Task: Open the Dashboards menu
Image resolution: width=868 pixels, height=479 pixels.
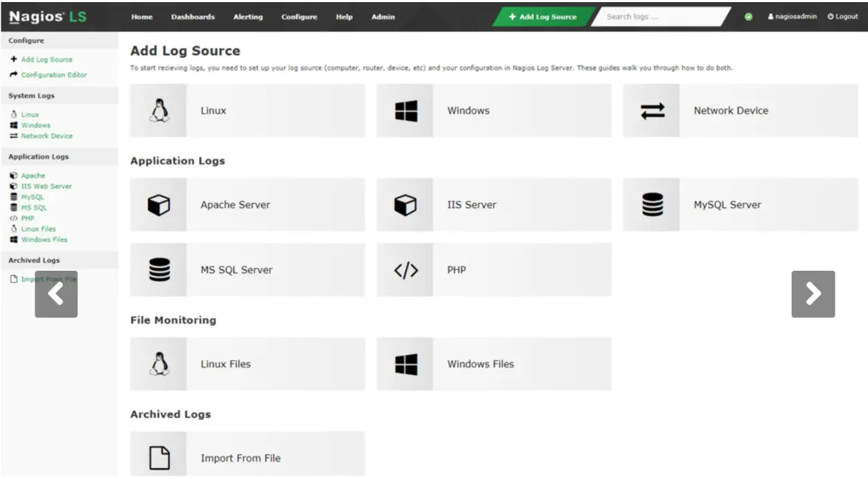Action: 193,17
